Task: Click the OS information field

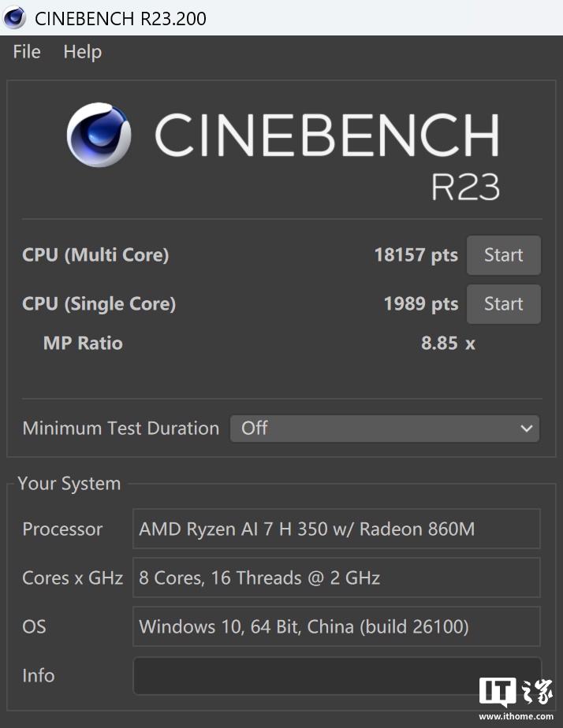Action: [336, 626]
